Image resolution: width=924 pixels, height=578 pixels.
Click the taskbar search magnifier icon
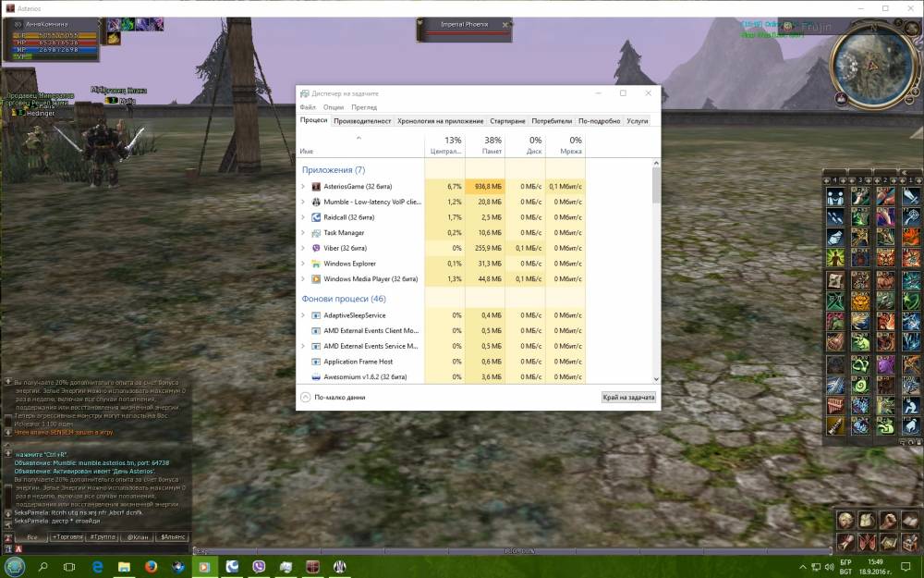coord(43,567)
